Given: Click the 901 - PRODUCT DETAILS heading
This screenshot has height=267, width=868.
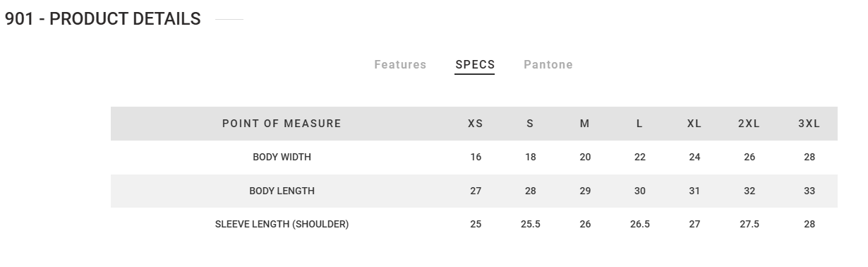Looking at the screenshot, I should tap(103, 19).
